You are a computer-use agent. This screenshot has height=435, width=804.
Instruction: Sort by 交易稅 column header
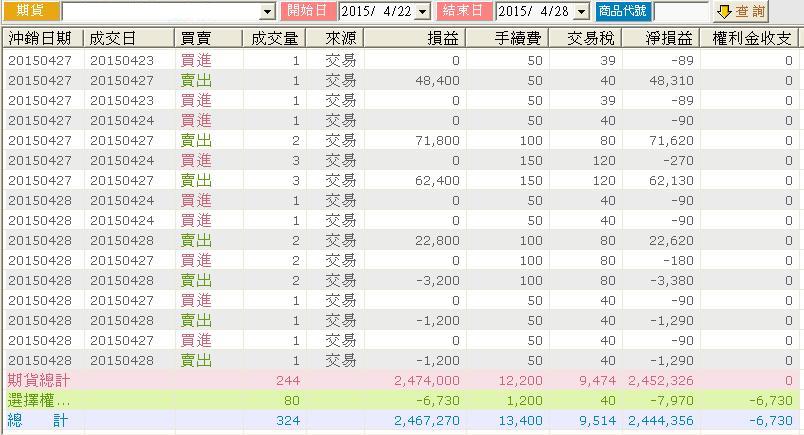(586, 38)
